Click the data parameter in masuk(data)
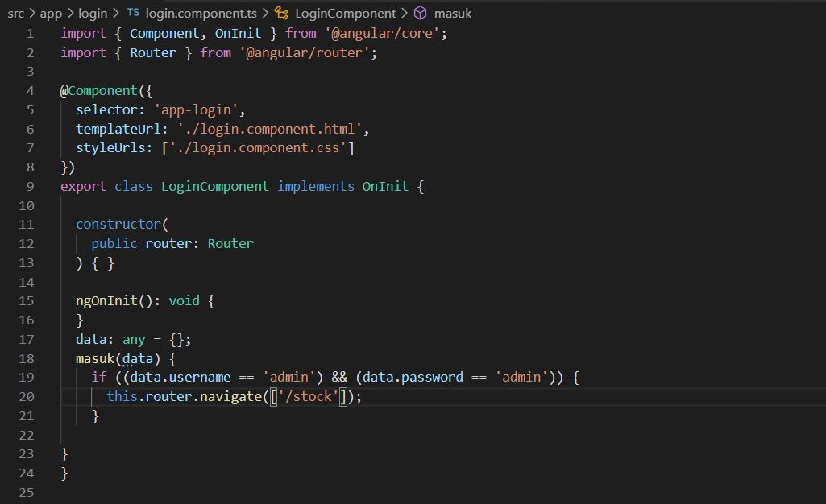 (x=138, y=359)
